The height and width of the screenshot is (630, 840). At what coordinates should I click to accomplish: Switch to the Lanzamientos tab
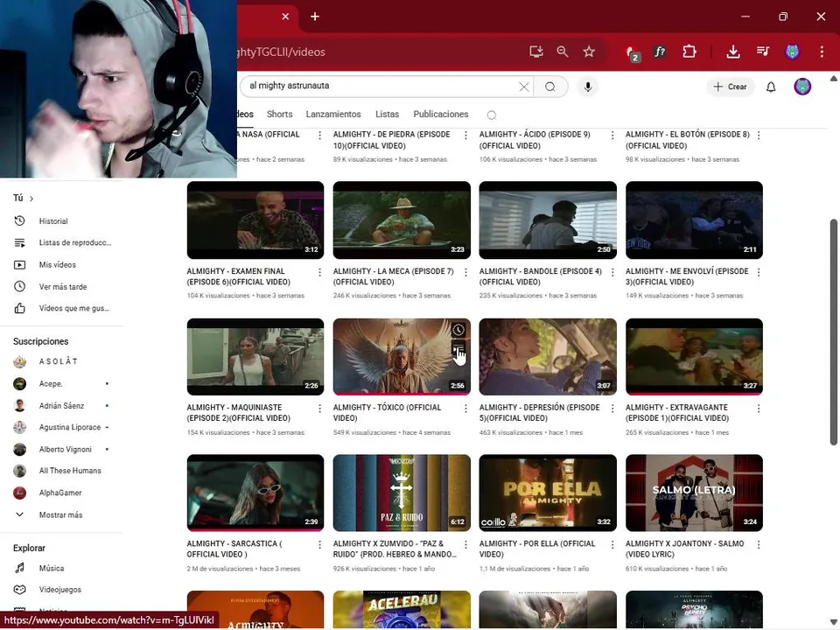pyautogui.click(x=333, y=114)
